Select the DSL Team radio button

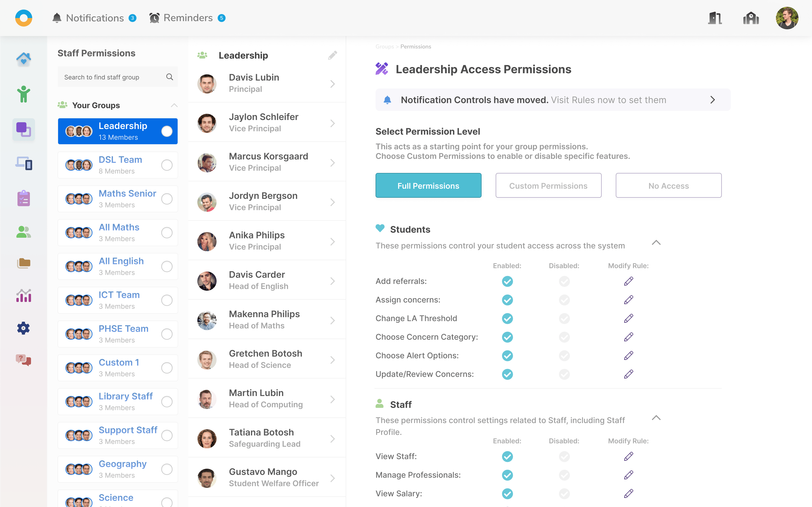click(x=167, y=165)
